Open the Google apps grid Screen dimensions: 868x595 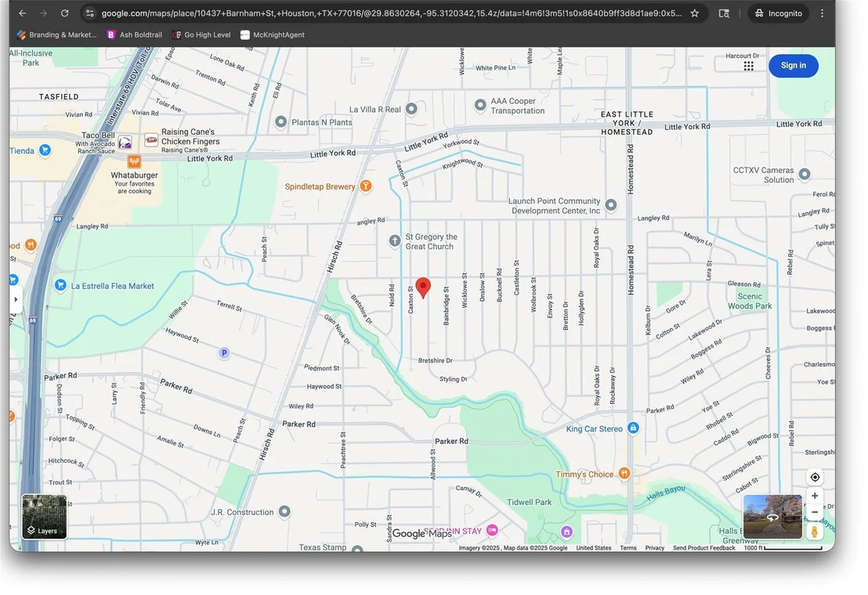748,66
